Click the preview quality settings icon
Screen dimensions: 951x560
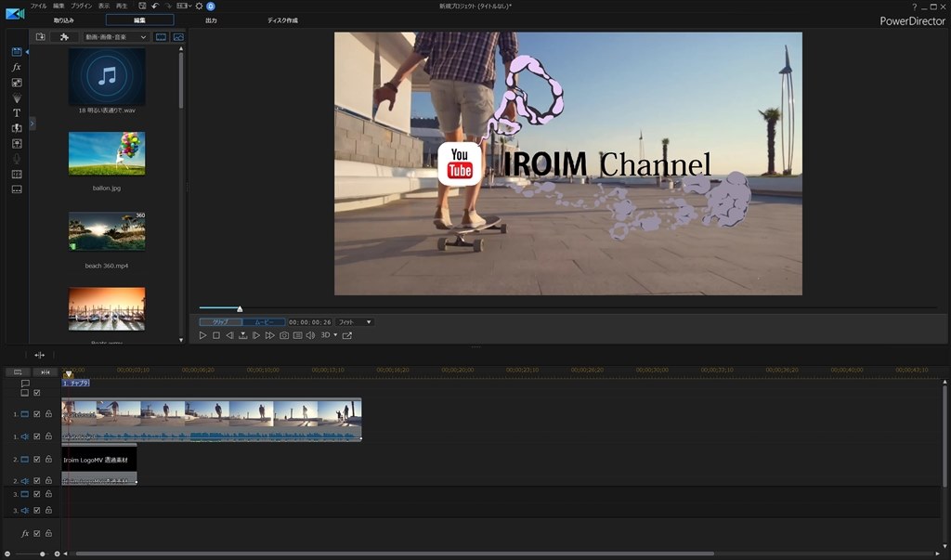[297, 335]
